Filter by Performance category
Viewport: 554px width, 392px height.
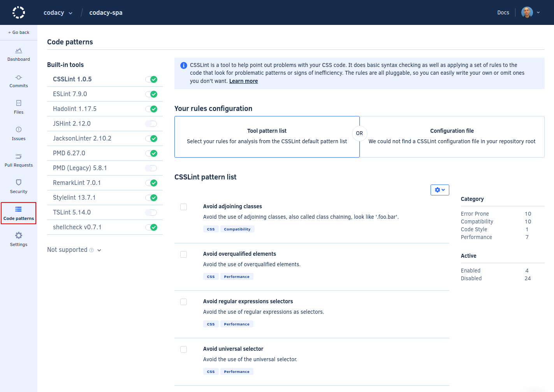(476, 237)
